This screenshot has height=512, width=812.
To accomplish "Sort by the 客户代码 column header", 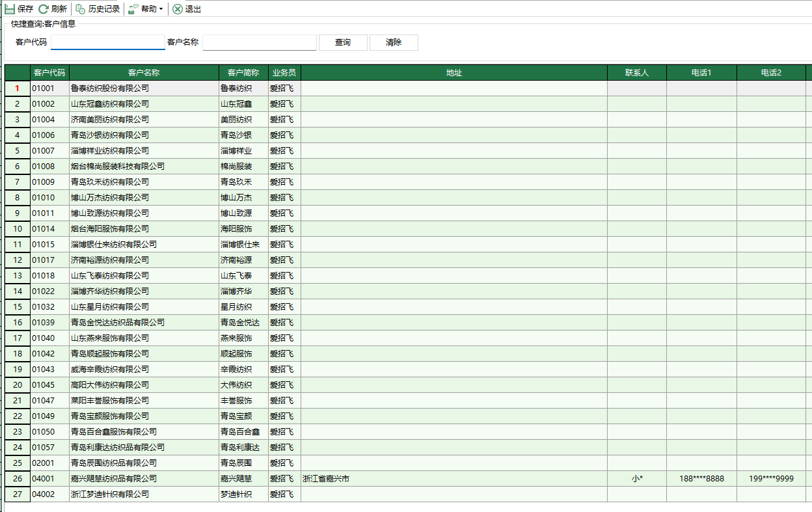I will pos(49,73).
